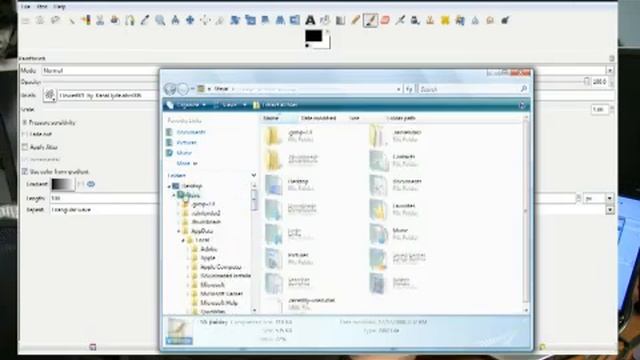The height and width of the screenshot is (360, 640).
Task: Select the Rotate tool in GIMP toolbox
Action: (x=235, y=20)
